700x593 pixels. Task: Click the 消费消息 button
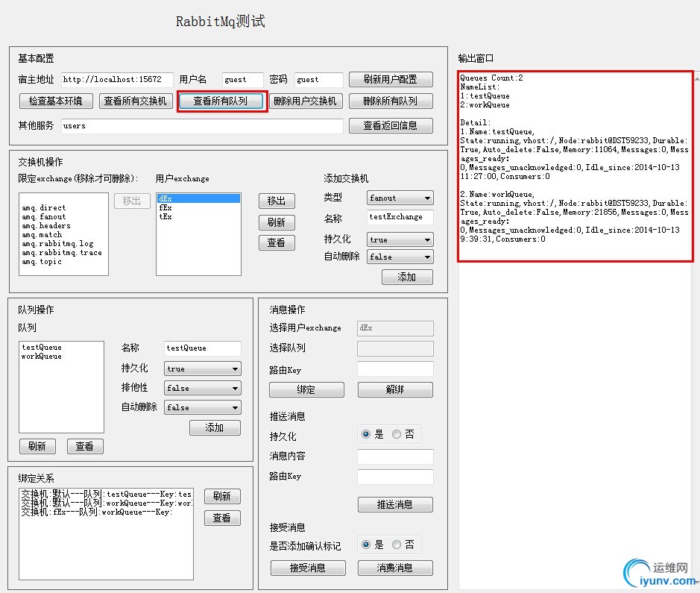click(396, 568)
